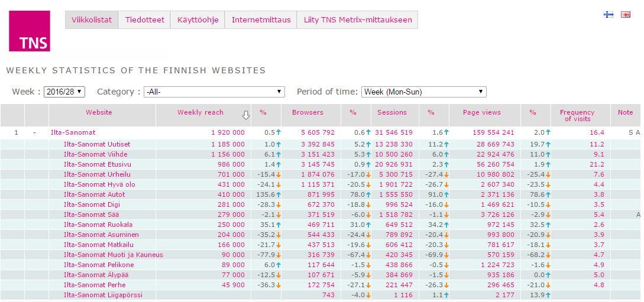Viewport: 644px width, 302px height.
Task: Open the Ilta-Sanomat Muoti ja Kauneus link
Action: pos(114,255)
